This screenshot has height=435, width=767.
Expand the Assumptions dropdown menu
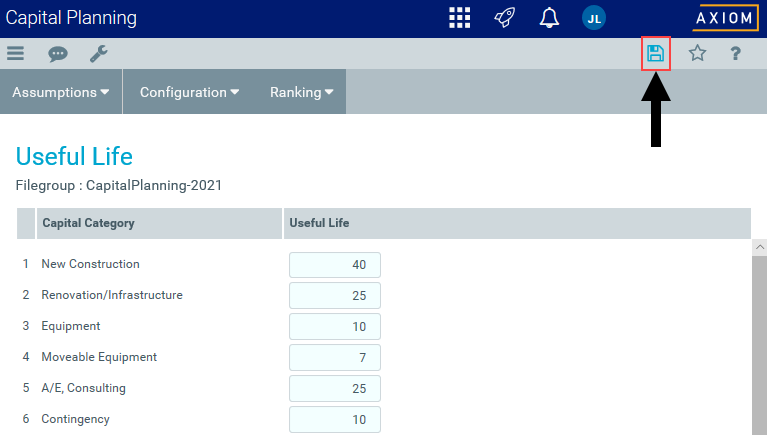click(61, 92)
